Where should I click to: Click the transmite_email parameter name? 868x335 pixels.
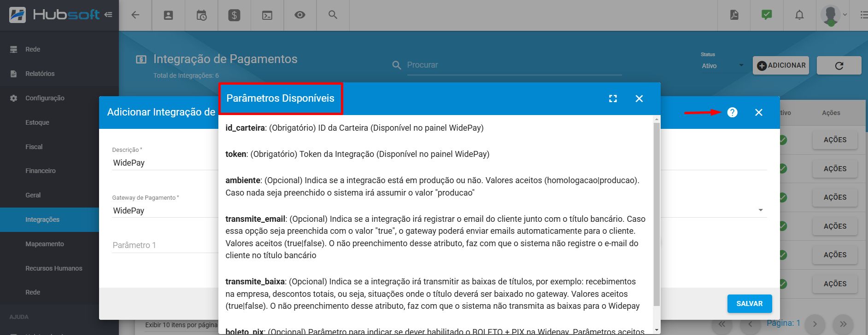256,219
